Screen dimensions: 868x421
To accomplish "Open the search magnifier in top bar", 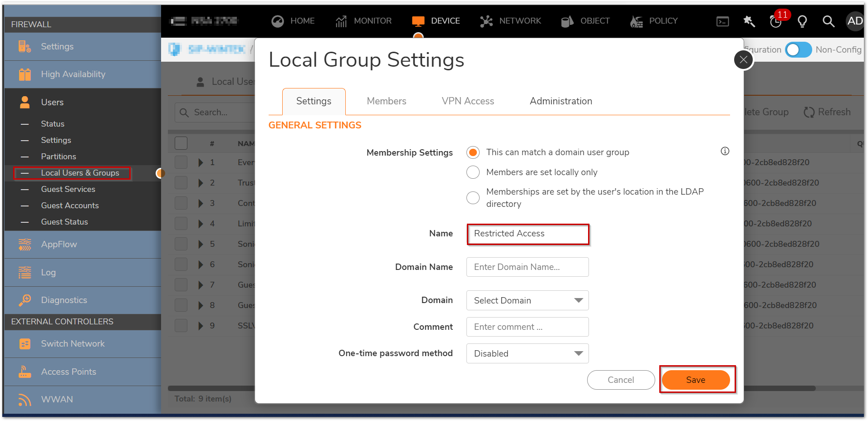I will [x=829, y=21].
